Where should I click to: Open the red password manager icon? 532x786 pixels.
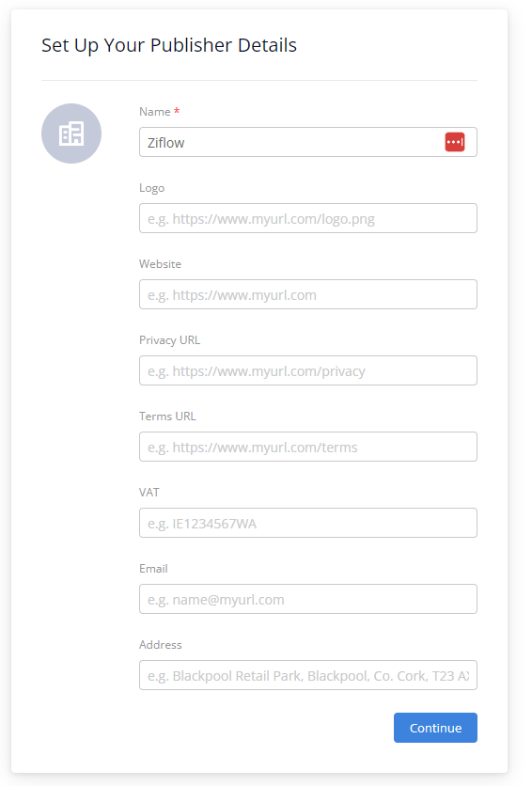tap(455, 142)
